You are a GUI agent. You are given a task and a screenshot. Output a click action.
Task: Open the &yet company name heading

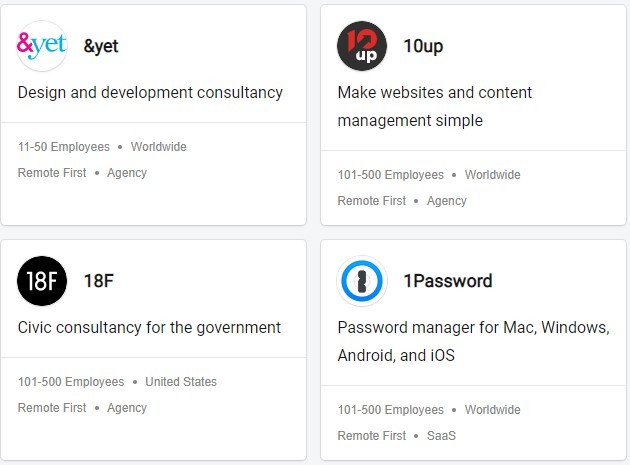[x=101, y=46]
